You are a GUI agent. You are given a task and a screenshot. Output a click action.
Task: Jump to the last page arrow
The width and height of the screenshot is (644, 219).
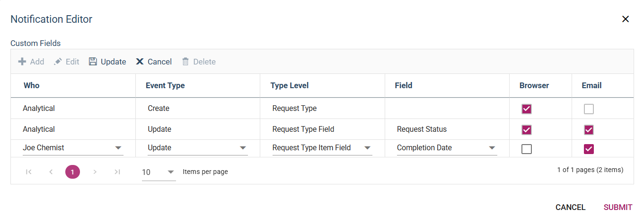point(117,172)
